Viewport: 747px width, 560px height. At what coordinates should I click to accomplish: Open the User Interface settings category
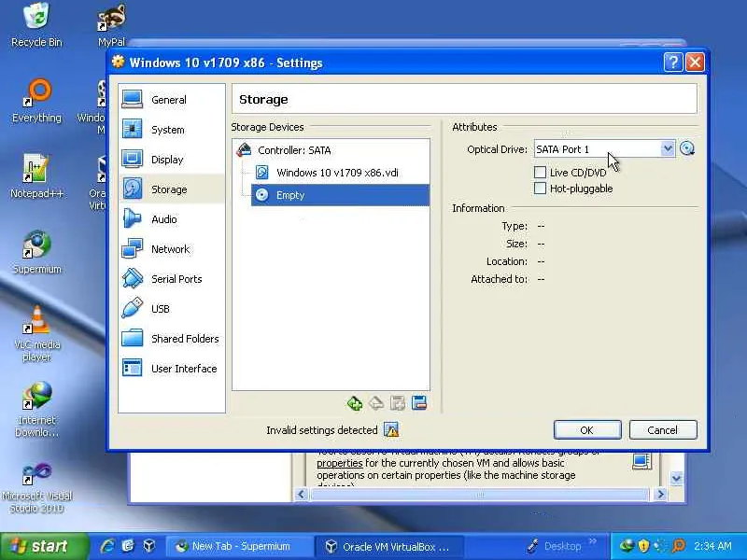click(172, 369)
